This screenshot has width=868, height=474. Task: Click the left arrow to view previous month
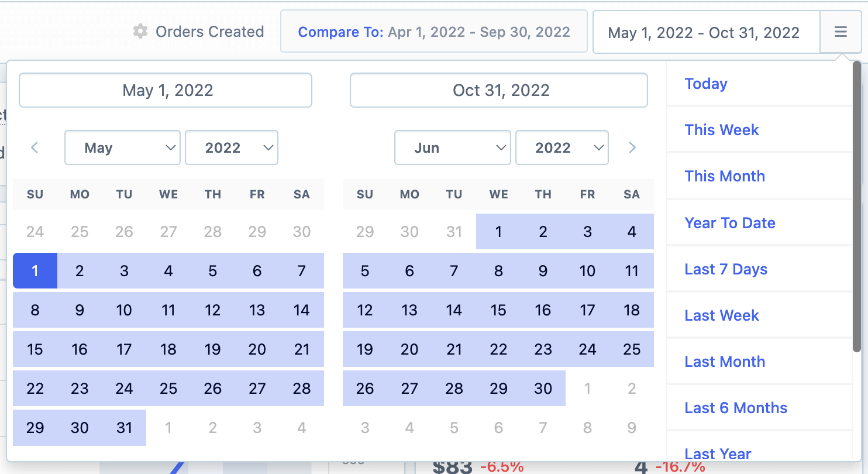(35, 147)
